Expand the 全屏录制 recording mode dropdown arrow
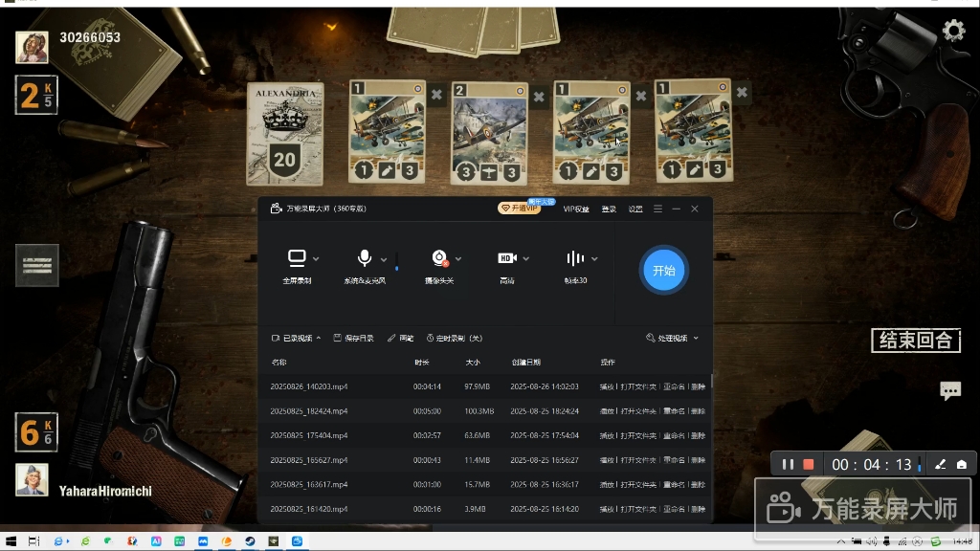Viewport: 980px width, 551px height. point(316,258)
